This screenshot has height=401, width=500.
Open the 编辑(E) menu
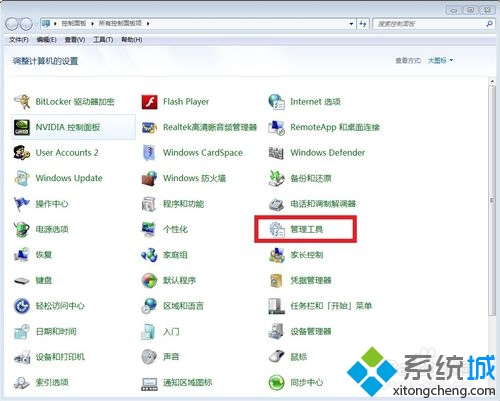(46, 40)
